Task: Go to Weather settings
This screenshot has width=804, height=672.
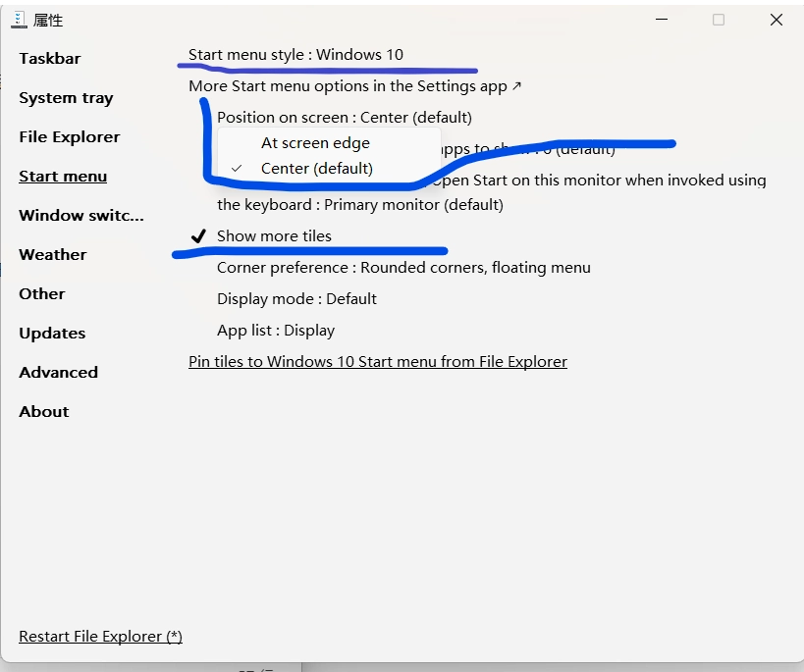Action: pos(52,255)
